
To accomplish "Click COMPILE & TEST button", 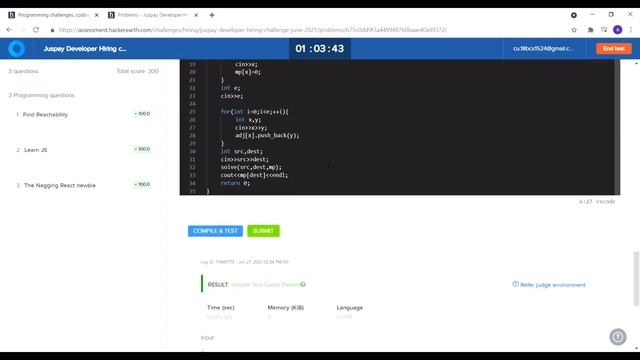I will click(x=215, y=231).
